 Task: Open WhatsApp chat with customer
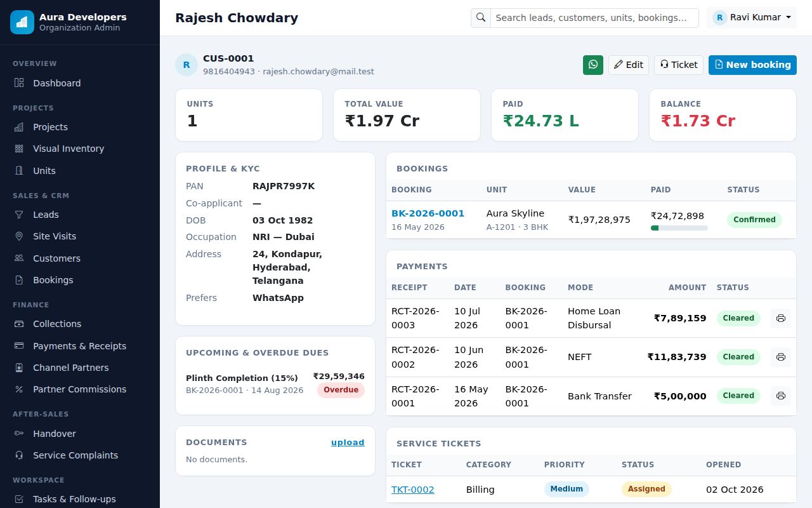593,65
